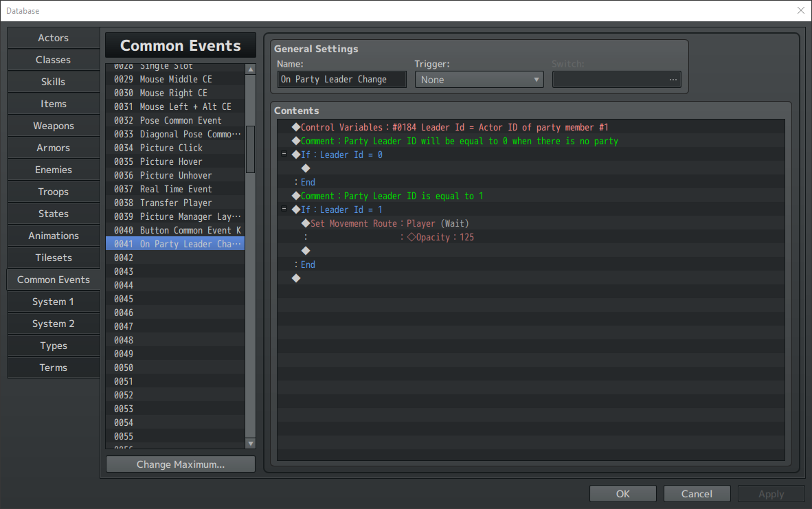The height and width of the screenshot is (509, 812).
Task: Switch to the Enemies tab
Action: tap(54, 170)
